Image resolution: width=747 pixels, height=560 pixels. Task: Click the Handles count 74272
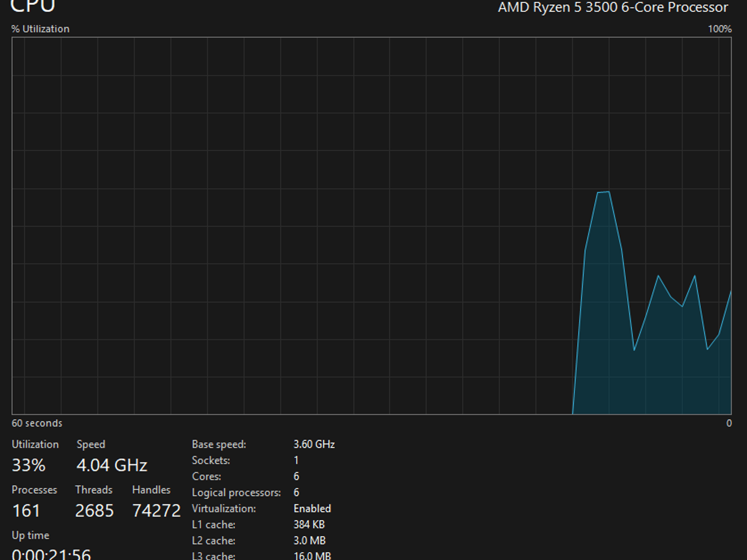pos(156,510)
